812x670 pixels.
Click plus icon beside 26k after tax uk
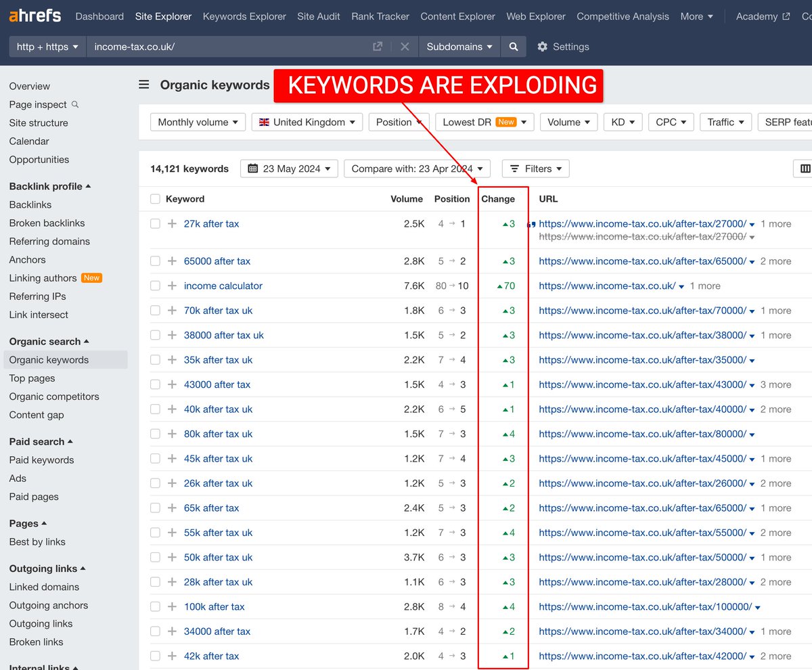tap(172, 483)
